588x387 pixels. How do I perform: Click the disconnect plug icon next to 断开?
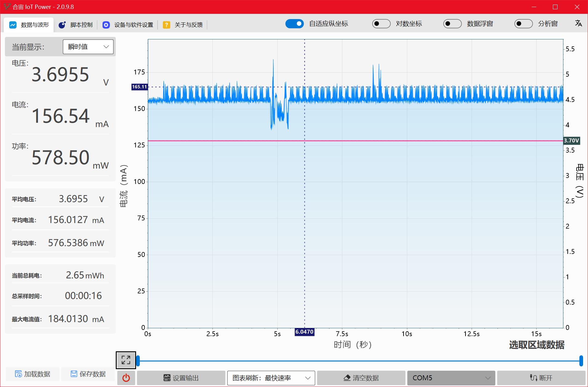tap(534, 378)
